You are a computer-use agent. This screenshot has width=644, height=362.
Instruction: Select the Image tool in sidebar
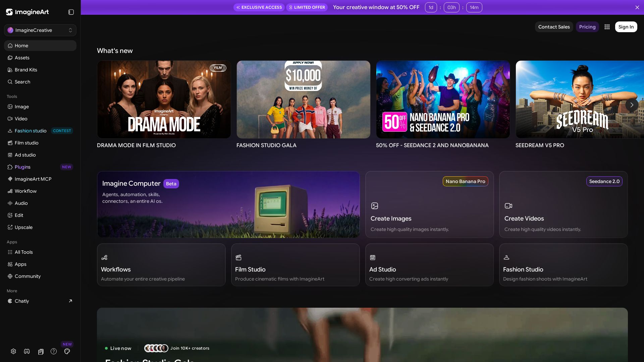click(40, 107)
